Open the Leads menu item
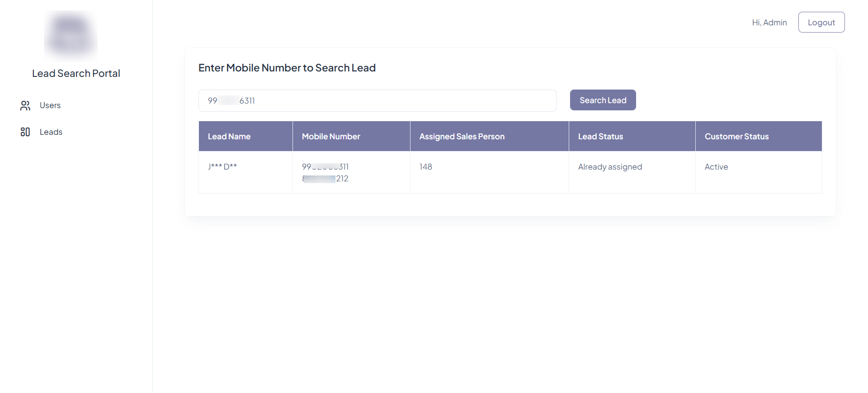The width and height of the screenshot is (868, 393). (51, 132)
